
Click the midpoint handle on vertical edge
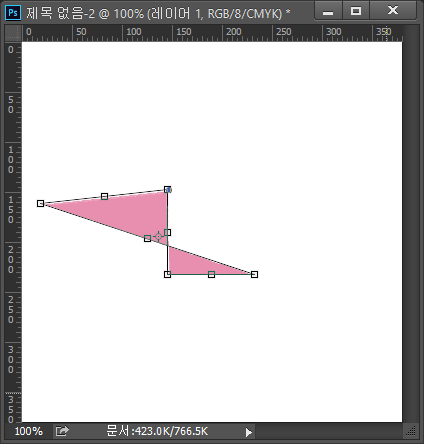(168, 232)
